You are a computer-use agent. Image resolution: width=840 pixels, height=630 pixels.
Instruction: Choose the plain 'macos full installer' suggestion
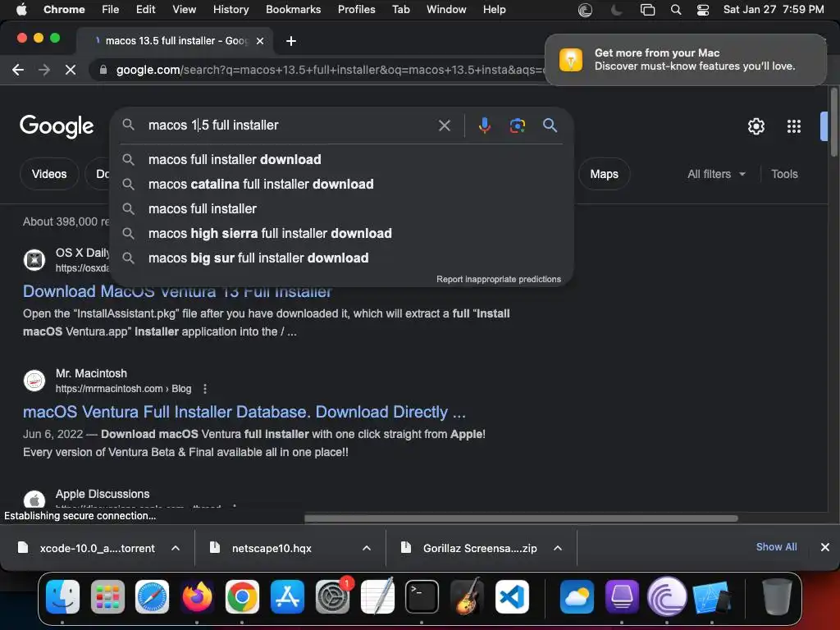coord(342,209)
